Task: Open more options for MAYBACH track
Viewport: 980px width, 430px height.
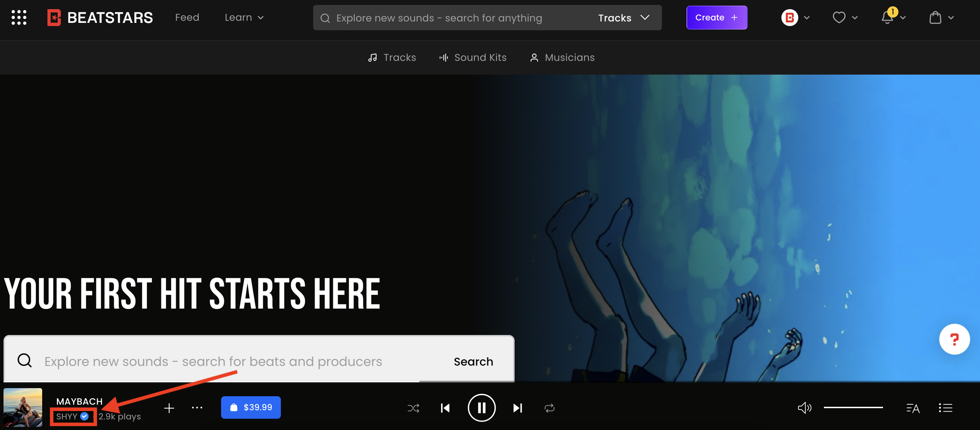Action: click(197, 407)
